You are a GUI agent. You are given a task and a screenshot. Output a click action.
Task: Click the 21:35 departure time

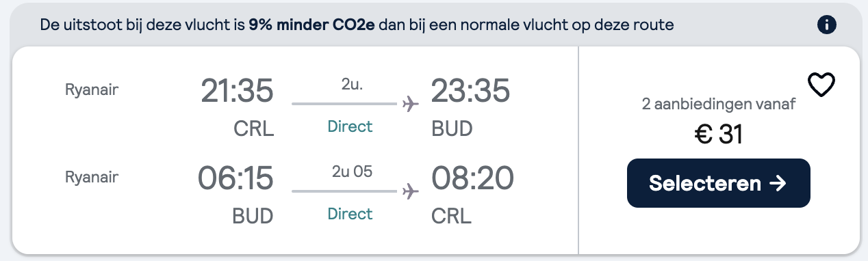[x=237, y=91]
